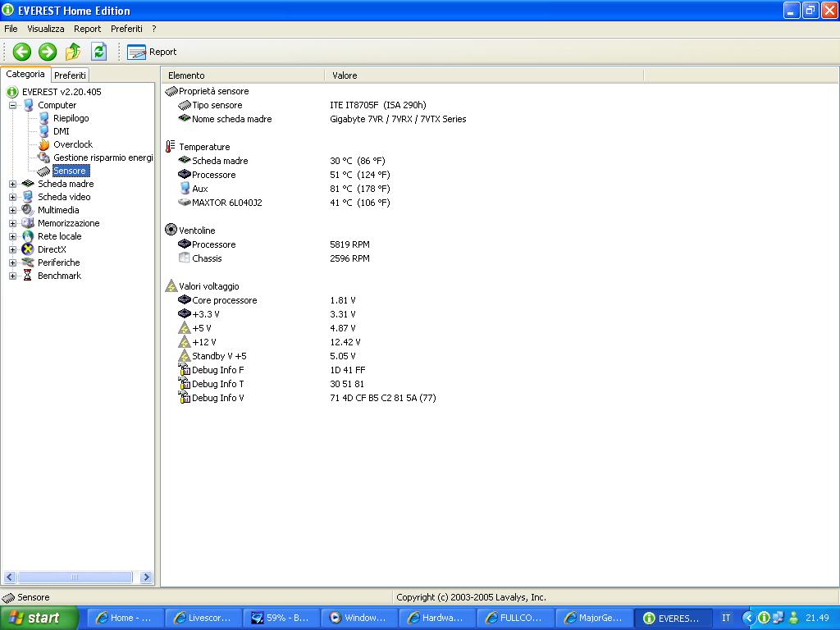840x630 pixels.
Task: Click the Scheda video monitor icon
Action: 28,197
